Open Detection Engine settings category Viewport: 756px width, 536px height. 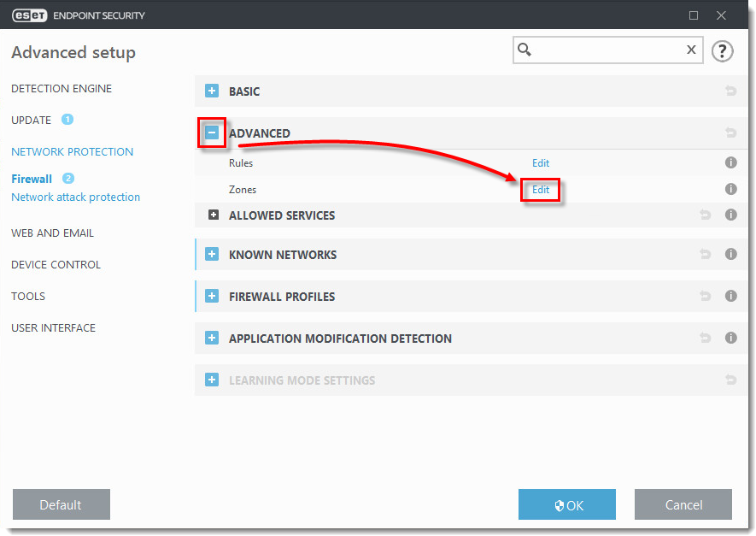[x=62, y=89]
